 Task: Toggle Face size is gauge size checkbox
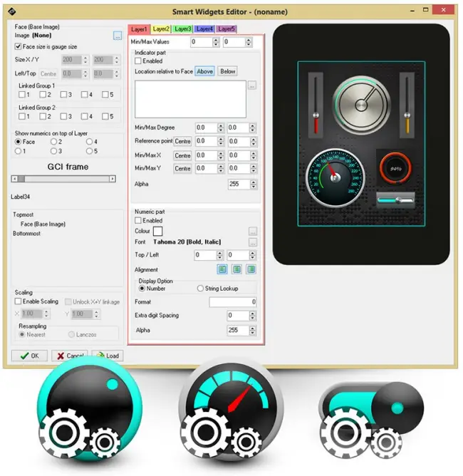click(18, 46)
